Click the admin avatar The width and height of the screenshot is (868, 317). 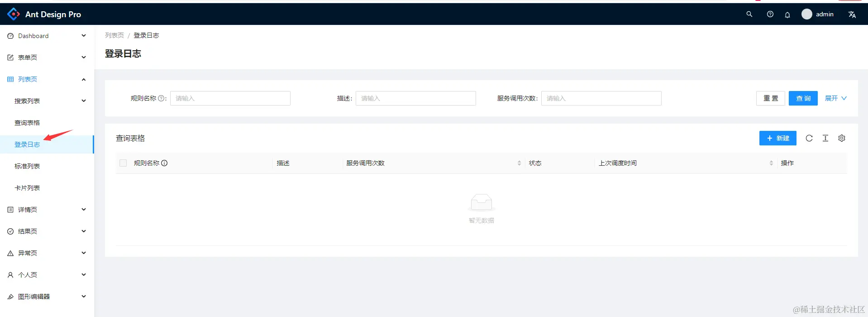tap(807, 14)
